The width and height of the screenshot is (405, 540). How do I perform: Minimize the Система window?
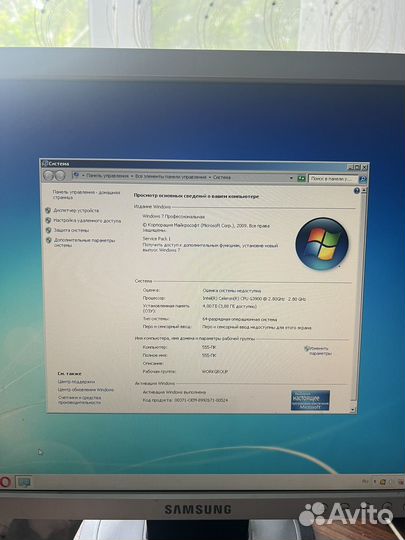coord(350,167)
